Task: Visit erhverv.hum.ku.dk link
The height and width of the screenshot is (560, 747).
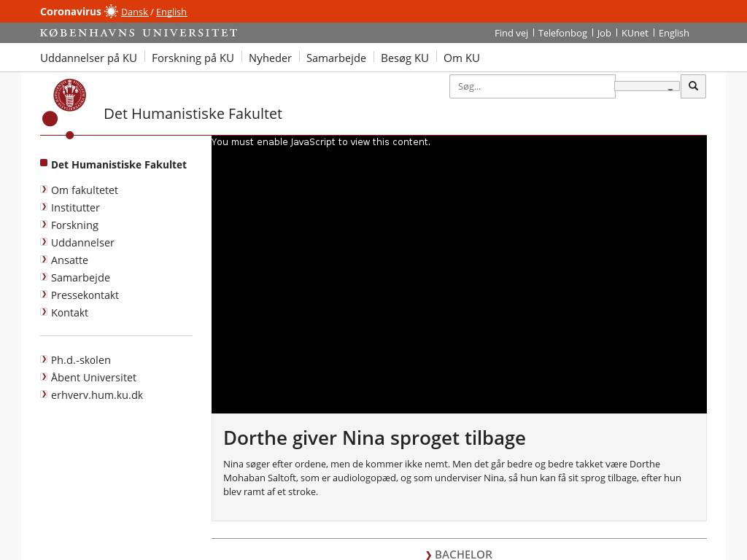Action: (96, 394)
